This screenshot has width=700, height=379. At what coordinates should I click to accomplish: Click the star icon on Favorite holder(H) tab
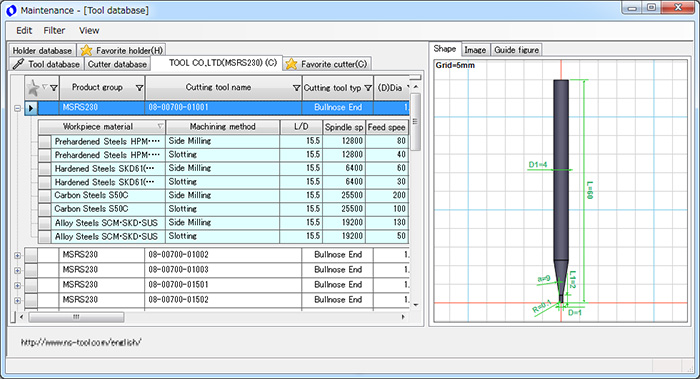86,50
